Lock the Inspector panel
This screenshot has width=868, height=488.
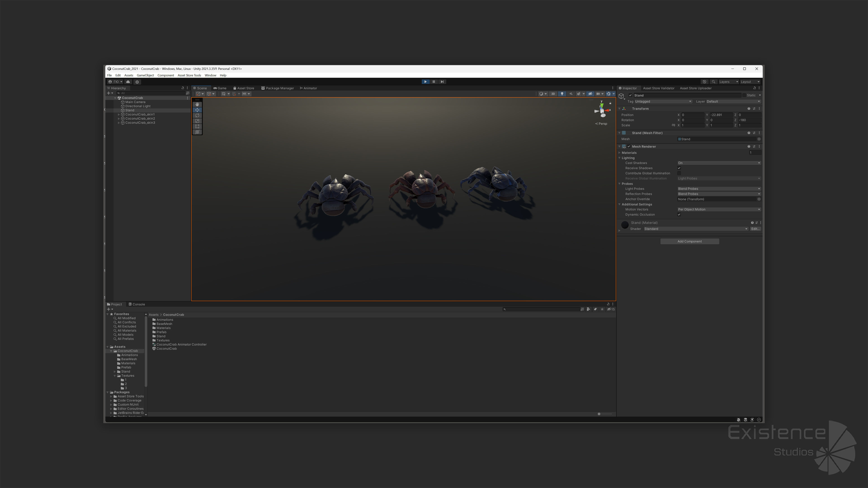pos(755,88)
